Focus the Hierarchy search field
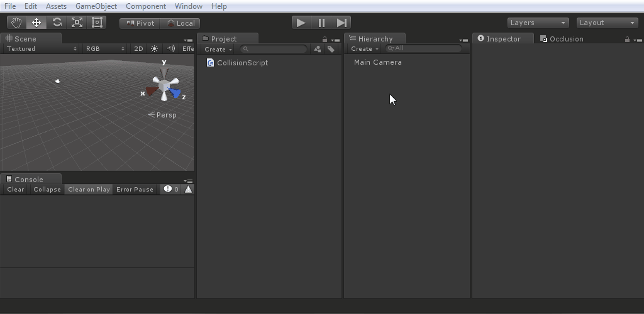 423,48
